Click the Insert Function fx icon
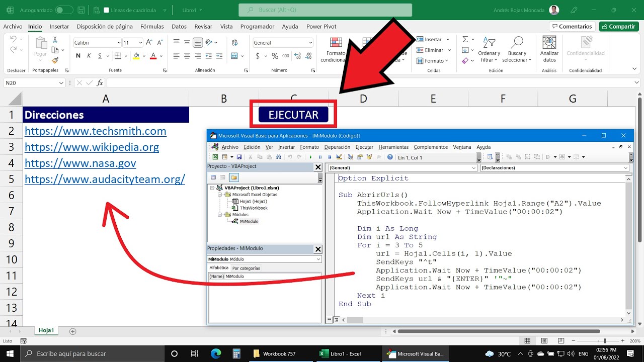644x362 pixels. 100,83
